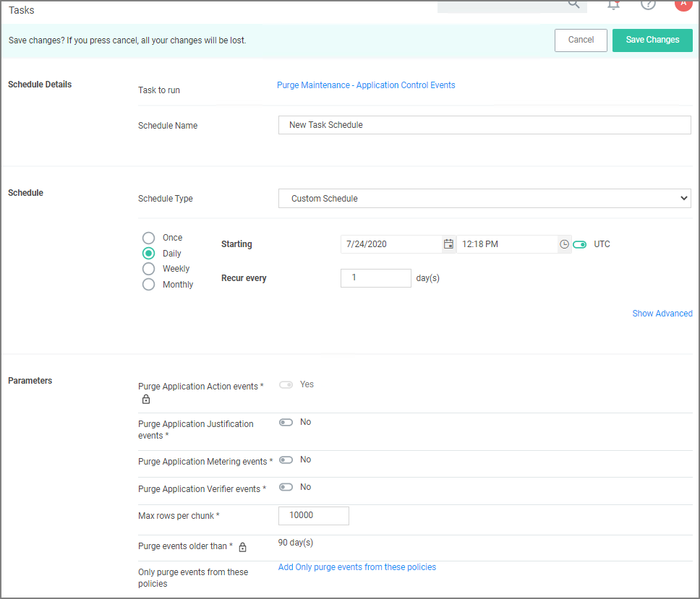Open the calendar date picker icon
The height and width of the screenshot is (599, 700).
448,244
